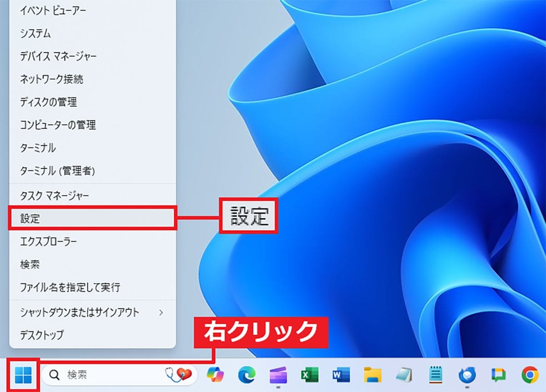Open Microsoft Copilot from the taskbar
The width and height of the screenshot is (546, 392).
[x=215, y=375]
